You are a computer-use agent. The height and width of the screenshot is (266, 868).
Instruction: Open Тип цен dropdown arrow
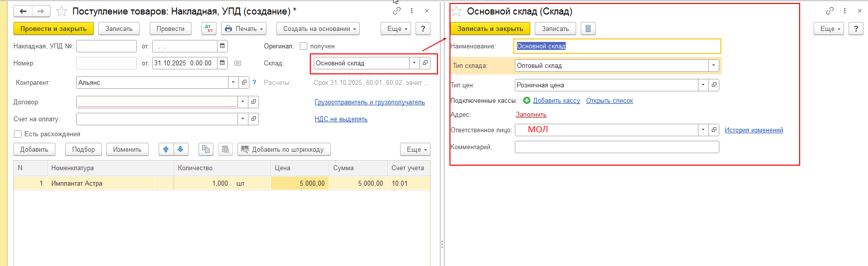pyautogui.click(x=703, y=85)
